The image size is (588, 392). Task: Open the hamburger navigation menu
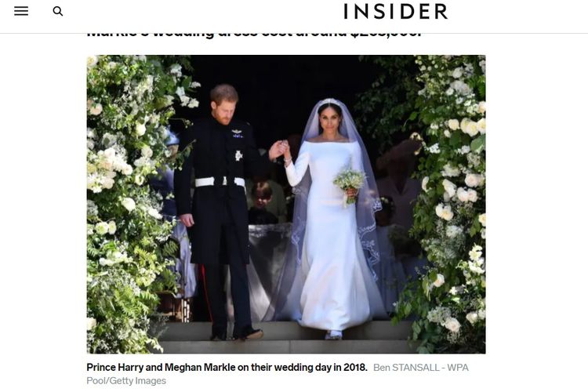(21, 11)
